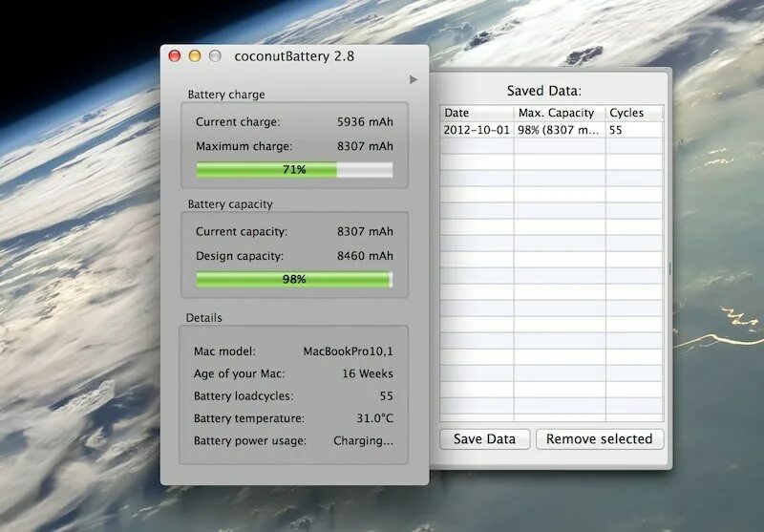This screenshot has height=532, width=764.
Task: Sort saved data by Date column header
Action: 477,113
